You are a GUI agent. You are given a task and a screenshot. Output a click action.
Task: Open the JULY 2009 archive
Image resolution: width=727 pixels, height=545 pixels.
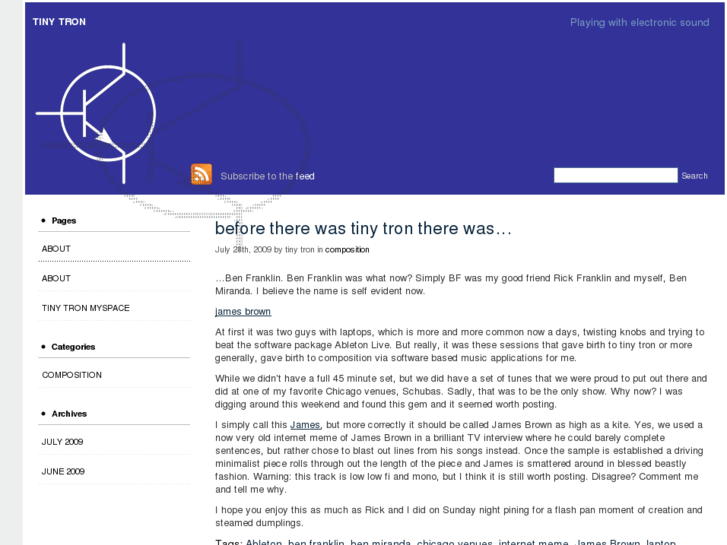pos(63,441)
